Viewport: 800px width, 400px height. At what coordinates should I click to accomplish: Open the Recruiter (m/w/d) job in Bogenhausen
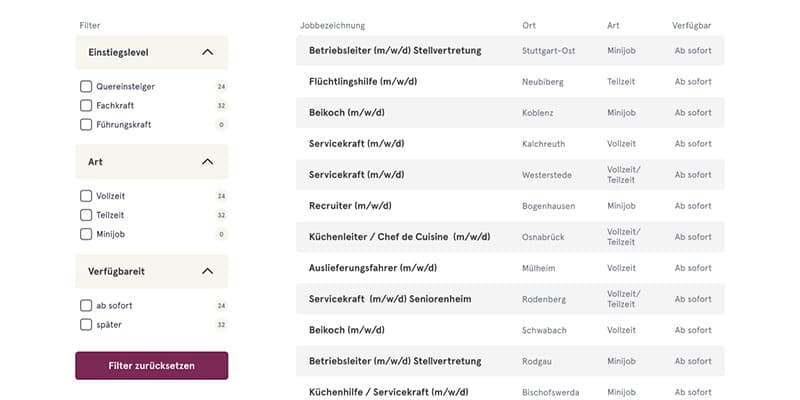coord(510,206)
